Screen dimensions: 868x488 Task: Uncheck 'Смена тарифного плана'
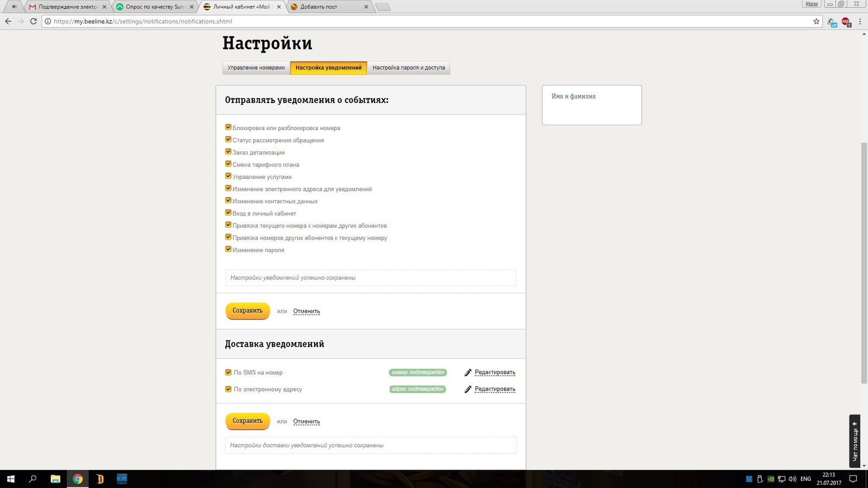click(x=228, y=164)
